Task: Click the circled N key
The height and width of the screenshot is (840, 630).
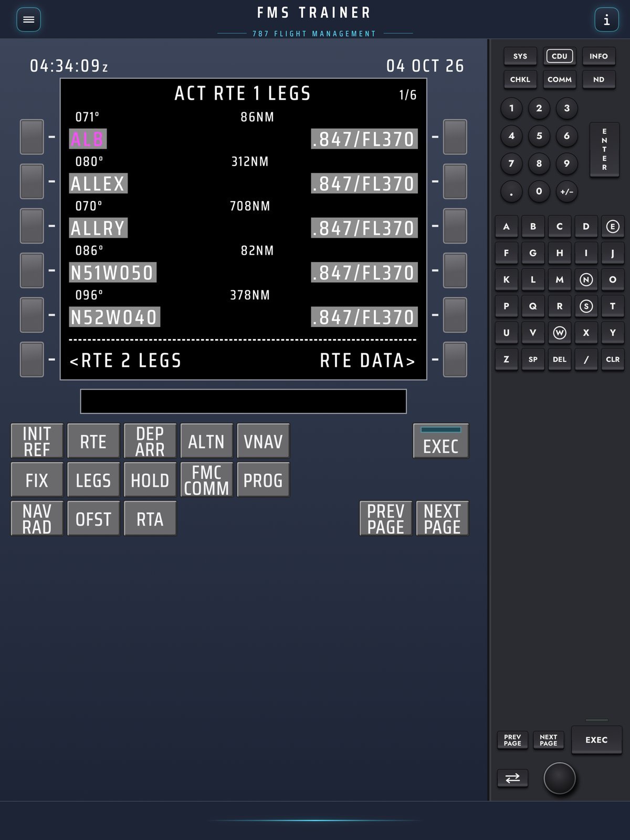Action: click(x=586, y=279)
